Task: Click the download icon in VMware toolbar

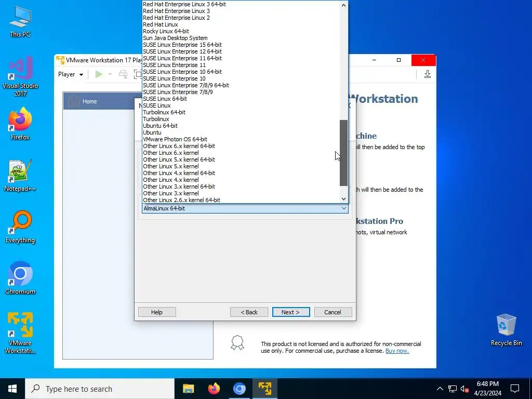Action: (428, 74)
